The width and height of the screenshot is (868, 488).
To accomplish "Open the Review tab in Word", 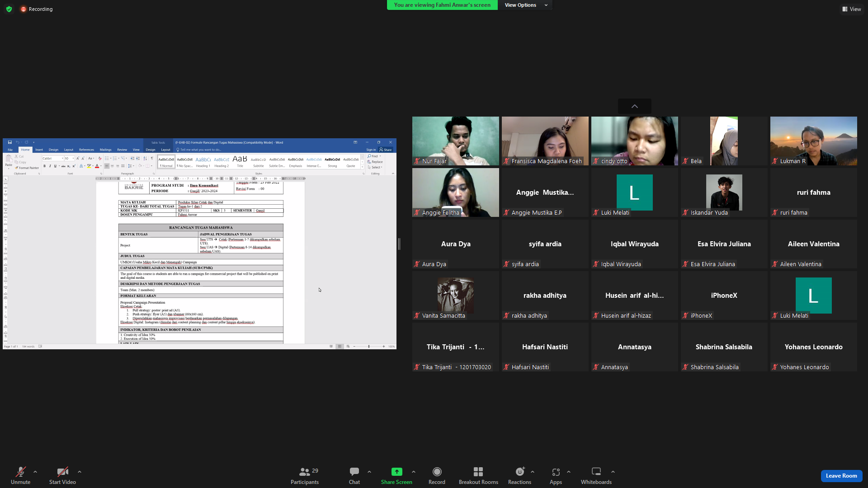I will coord(122,150).
